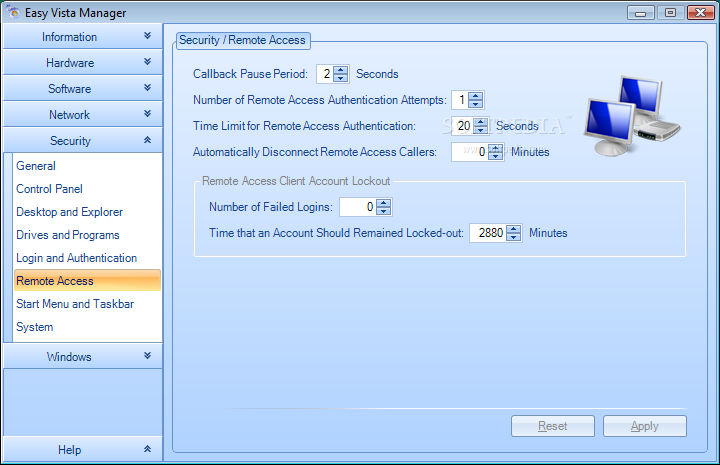Decrease Automatically Disconnect minutes
This screenshot has width=720, height=465.
click(495, 156)
